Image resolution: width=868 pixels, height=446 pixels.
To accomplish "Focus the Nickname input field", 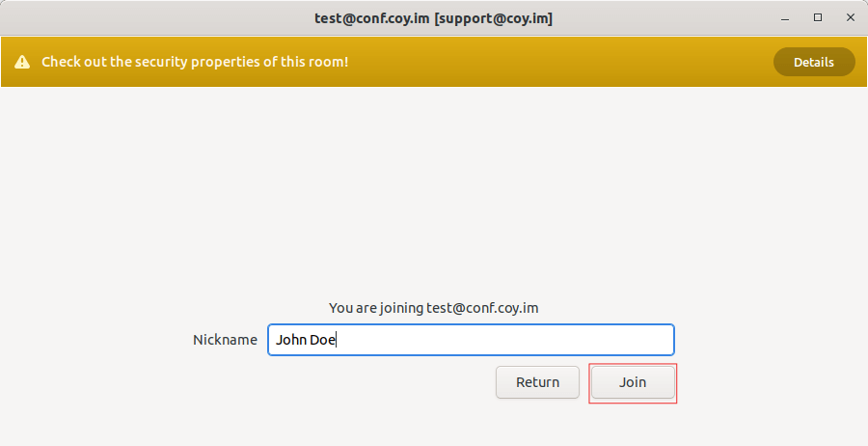I will 470,340.
